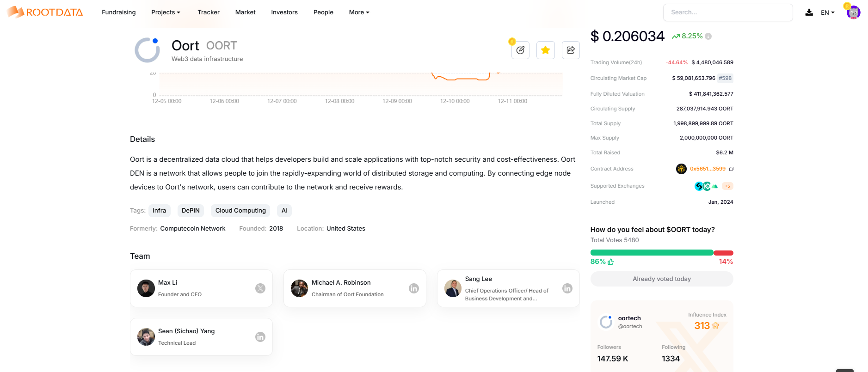The height and width of the screenshot is (372, 868).
Task: Navigate to the Investors page
Action: tap(284, 12)
